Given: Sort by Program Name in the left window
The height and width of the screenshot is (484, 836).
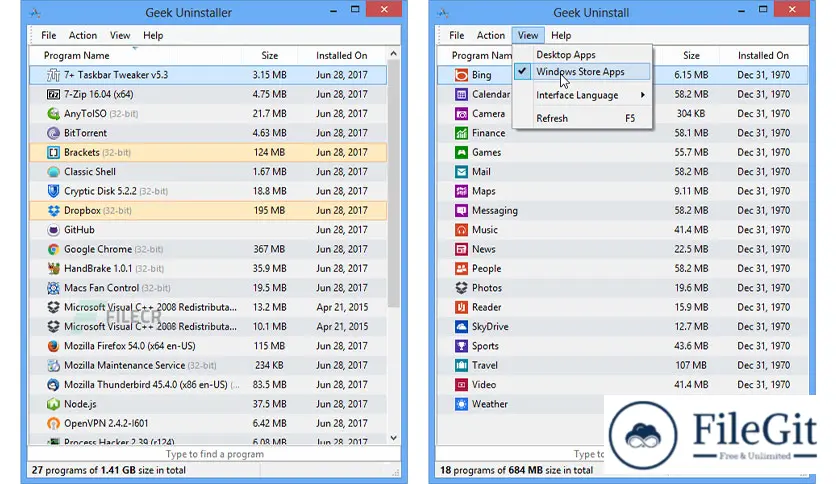Looking at the screenshot, I should pos(135,55).
